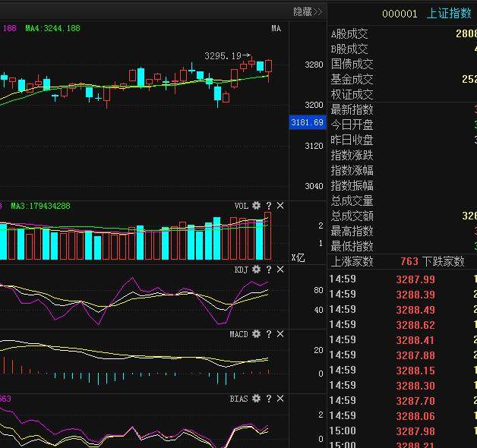Open MACD indicator settings gear

point(256,334)
